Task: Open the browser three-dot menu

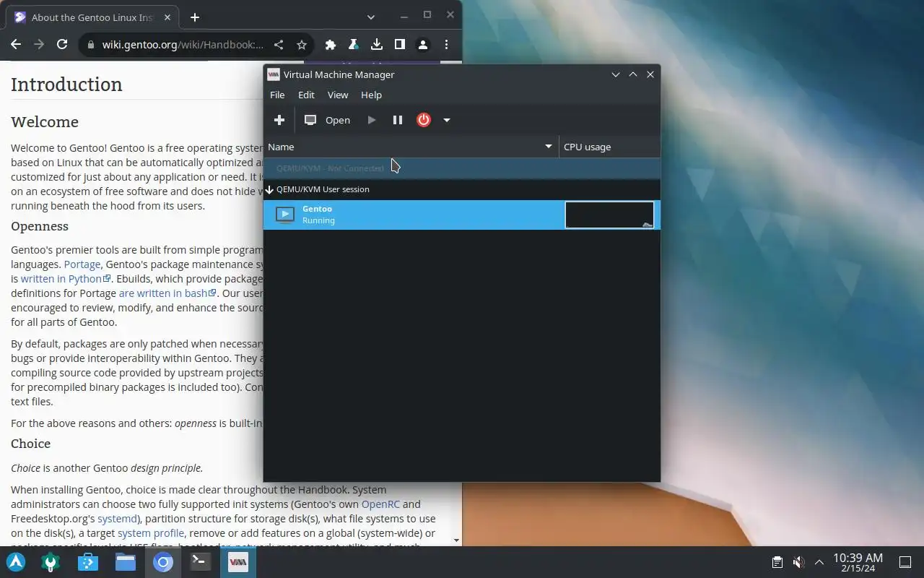Action: tap(446, 45)
